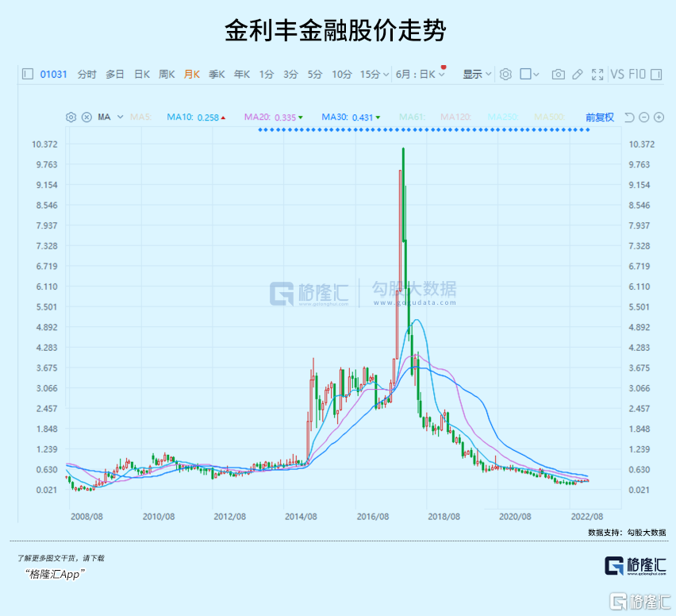Switch to 年K yearly chart tab

coord(241,75)
